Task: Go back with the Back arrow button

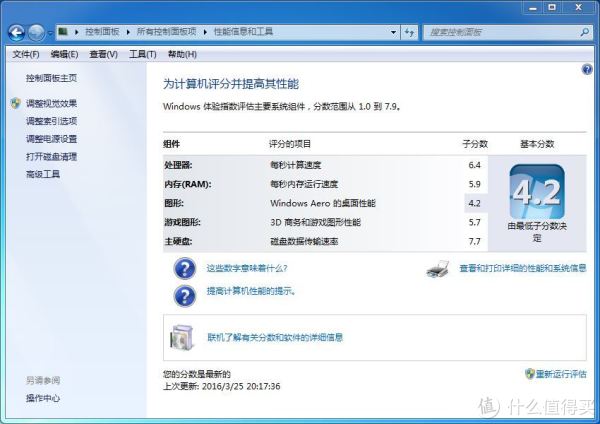Action: coord(17,32)
